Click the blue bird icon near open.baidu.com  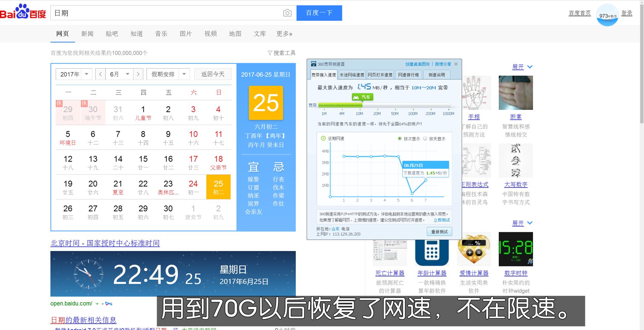[x=108, y=304]
